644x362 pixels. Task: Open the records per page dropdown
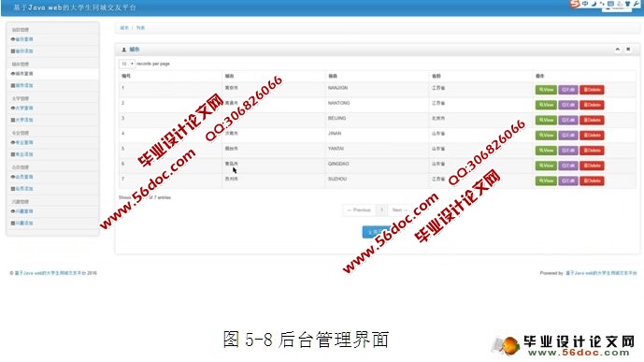click(127, 64)
